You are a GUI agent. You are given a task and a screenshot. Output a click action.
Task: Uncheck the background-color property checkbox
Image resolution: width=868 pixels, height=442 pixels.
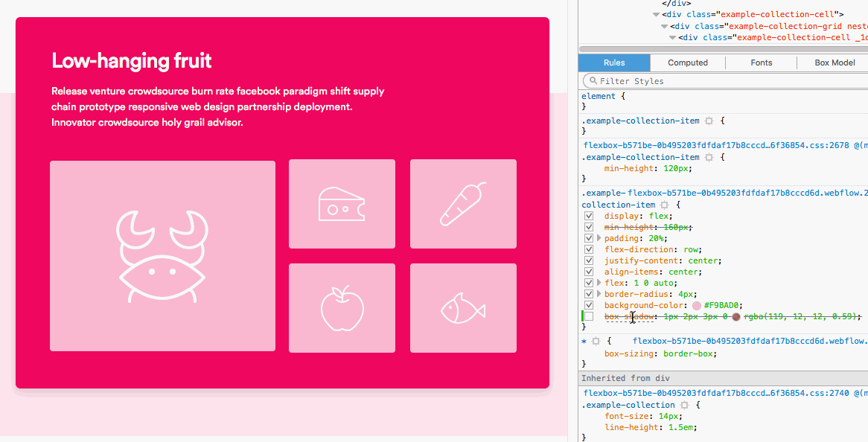point(589,306)
